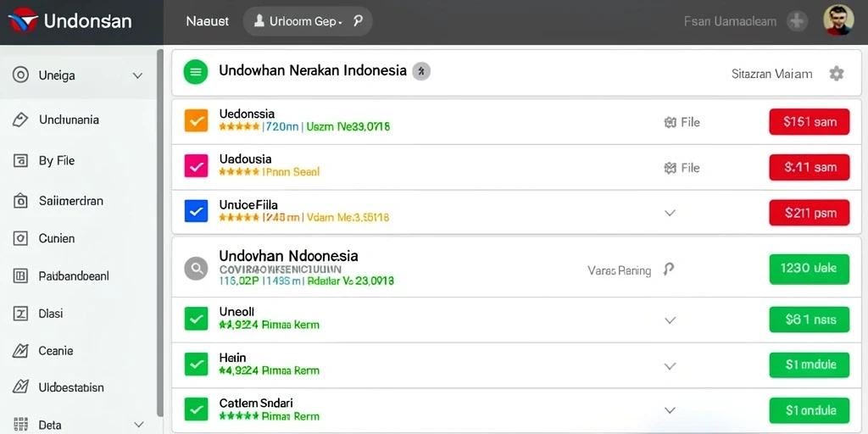
Task: Toggle the blue checkbox for UnuceFilla
Action: pyautogui.click(x=196, y=211)
